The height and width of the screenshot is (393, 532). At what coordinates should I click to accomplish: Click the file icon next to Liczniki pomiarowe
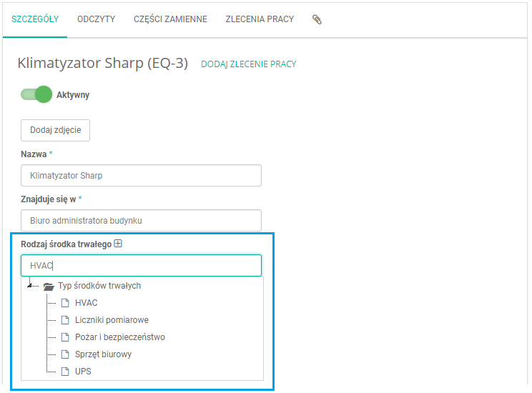pyautogui.click(x=65, y=319)
